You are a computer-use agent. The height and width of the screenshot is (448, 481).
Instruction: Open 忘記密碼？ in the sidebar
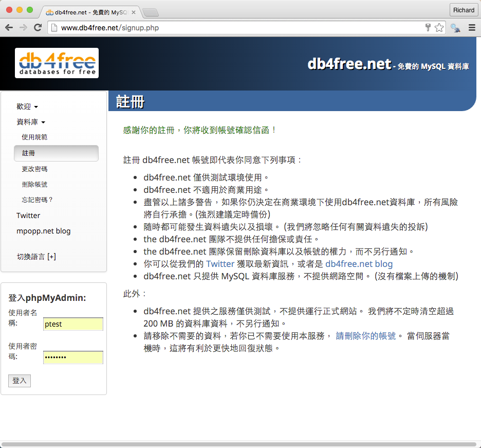[x=38, y=200]
